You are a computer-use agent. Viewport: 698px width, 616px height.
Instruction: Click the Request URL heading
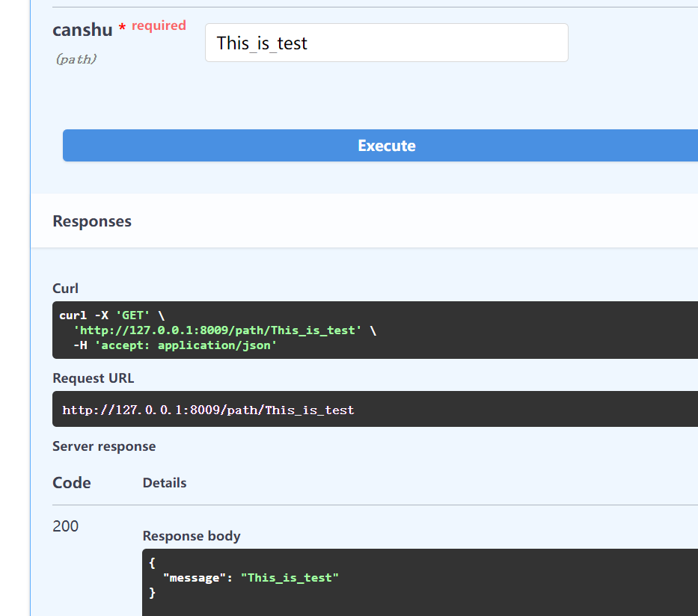[93, 378]
